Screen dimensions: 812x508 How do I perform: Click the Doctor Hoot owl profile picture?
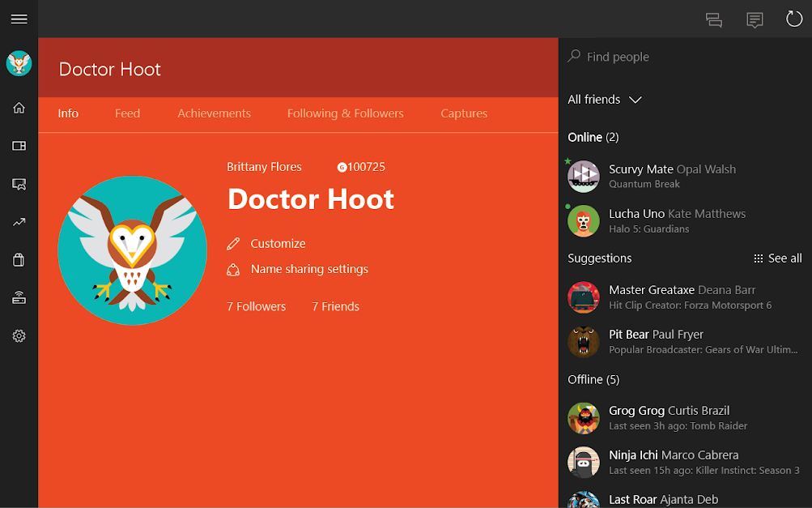132,250
